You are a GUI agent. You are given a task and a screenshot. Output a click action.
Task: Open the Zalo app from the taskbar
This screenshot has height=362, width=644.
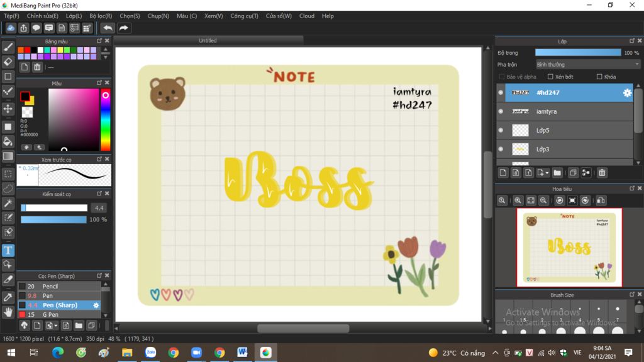pyautogui.click(x=150, y=353)
